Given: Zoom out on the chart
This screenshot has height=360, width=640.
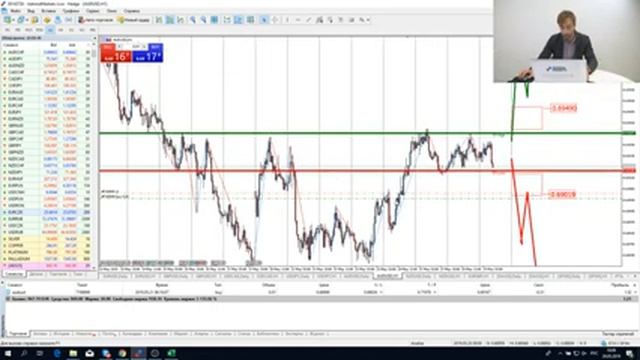Looking at the screenshot, I should (203, 20).
